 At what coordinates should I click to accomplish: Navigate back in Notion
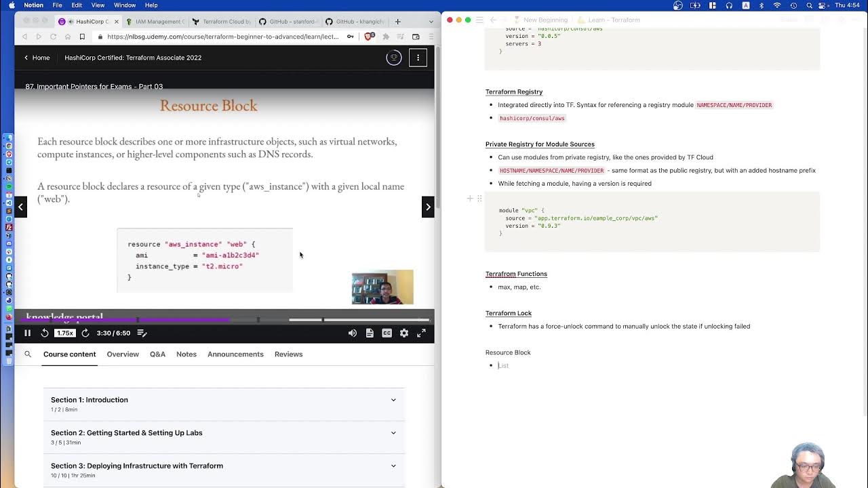(x=494, y=20)
